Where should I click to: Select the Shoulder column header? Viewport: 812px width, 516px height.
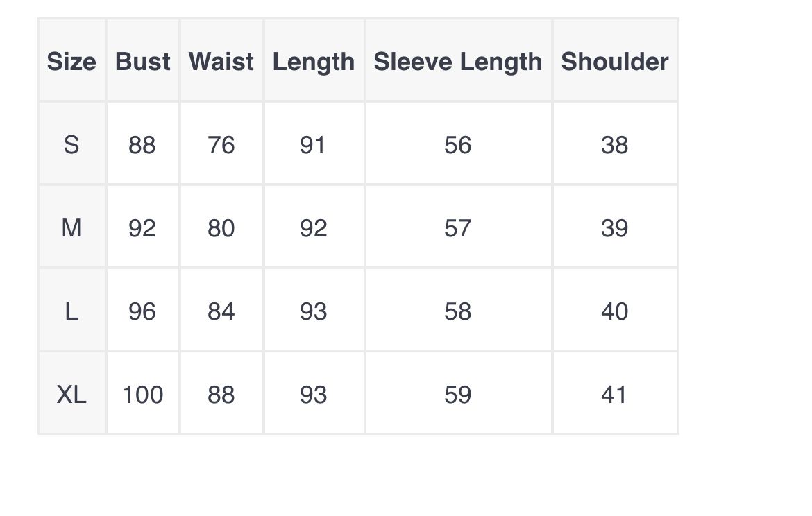[615, 62]
